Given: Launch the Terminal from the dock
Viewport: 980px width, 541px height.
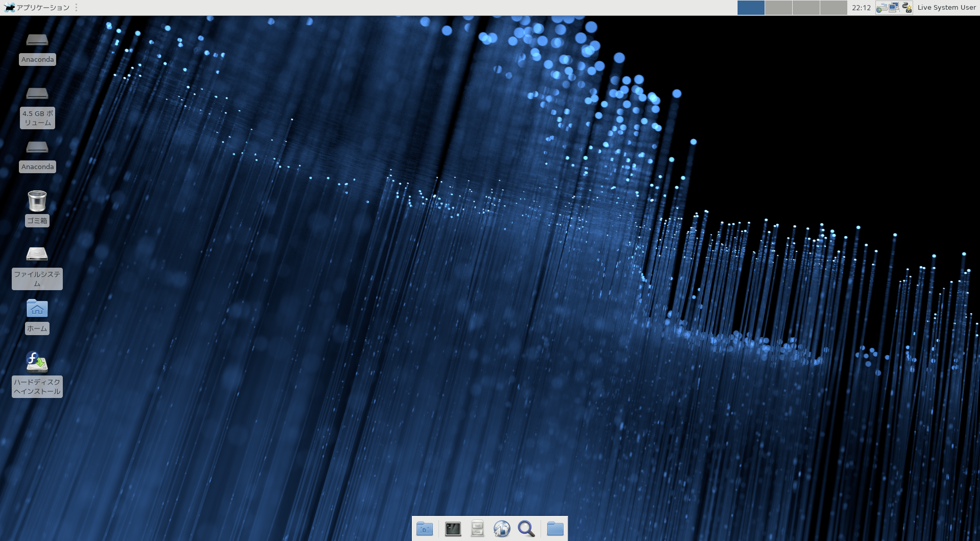Looking at the screenshot, I should pos(453,529).
